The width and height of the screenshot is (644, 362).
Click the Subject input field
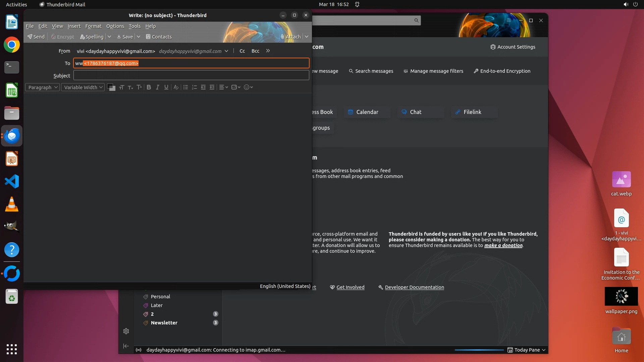tap(191, 75)
